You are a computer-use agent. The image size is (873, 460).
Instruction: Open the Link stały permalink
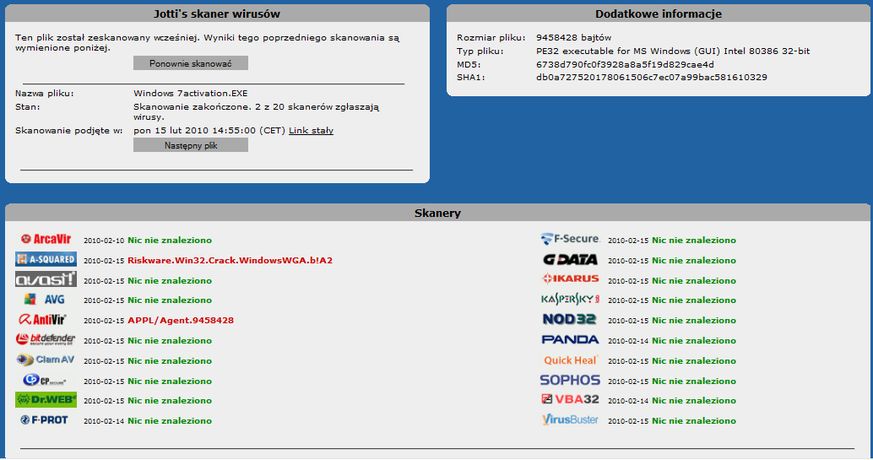click(311, 130)
